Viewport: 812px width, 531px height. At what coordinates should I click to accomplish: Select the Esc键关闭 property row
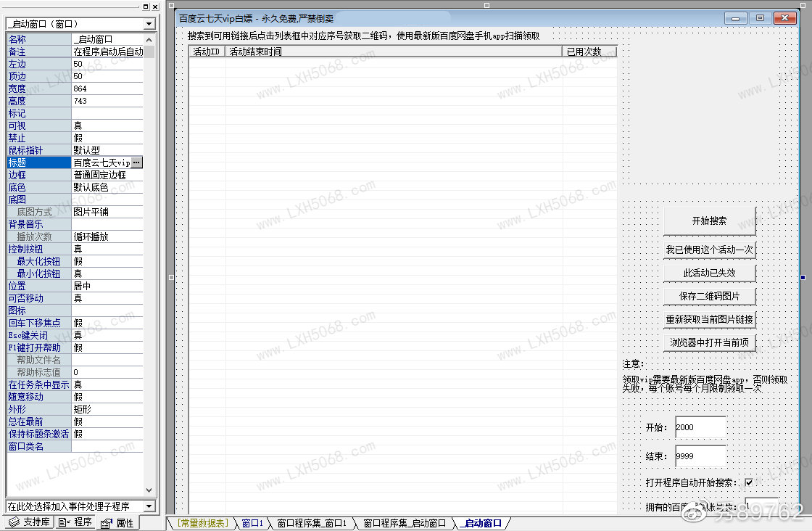pyautogui.click(x=75, y=335)
